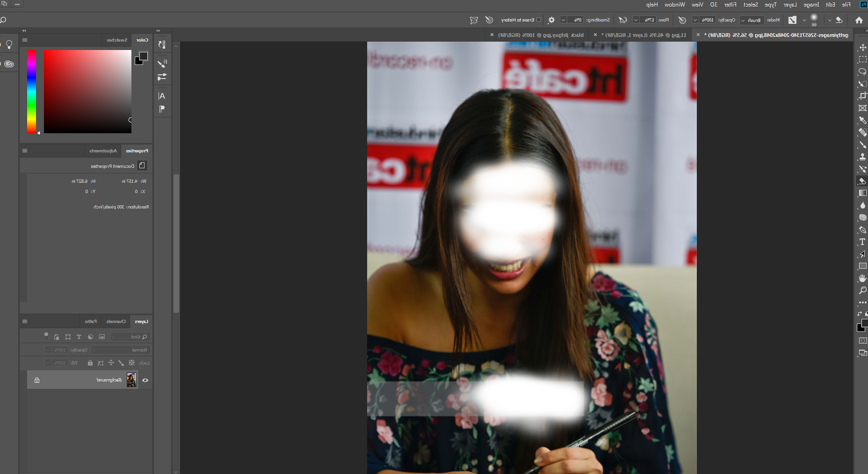Viewport: 868px width, 474px height.
Task: Toggle Quick Mask mode
Action: coord(863,341)
